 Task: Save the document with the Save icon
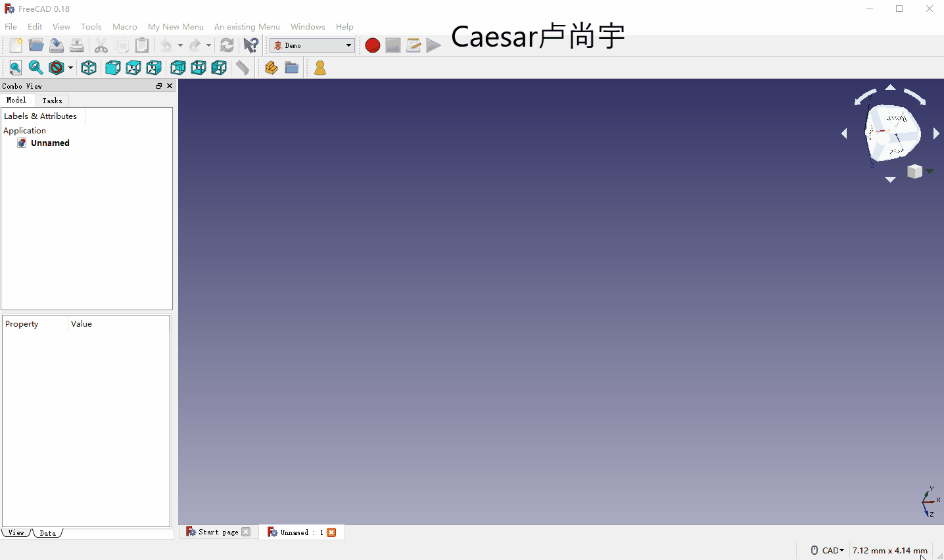(x=57, y=45)
